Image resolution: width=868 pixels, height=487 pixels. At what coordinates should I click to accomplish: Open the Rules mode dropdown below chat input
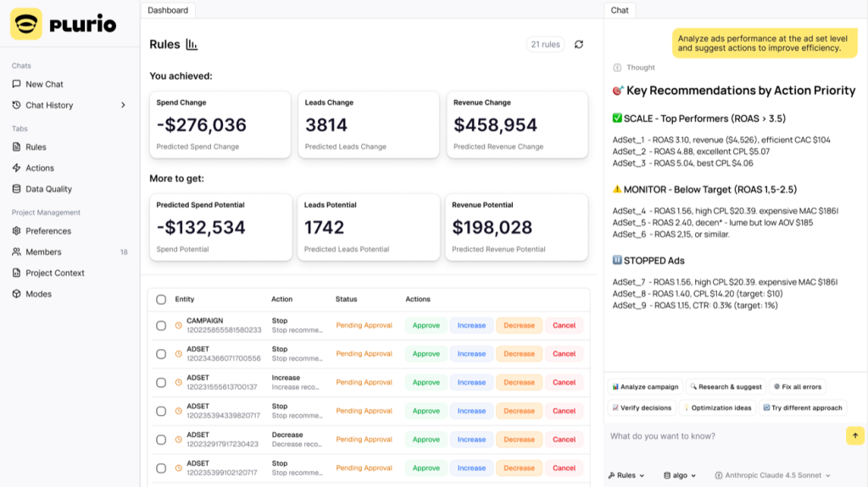point(626,475)
